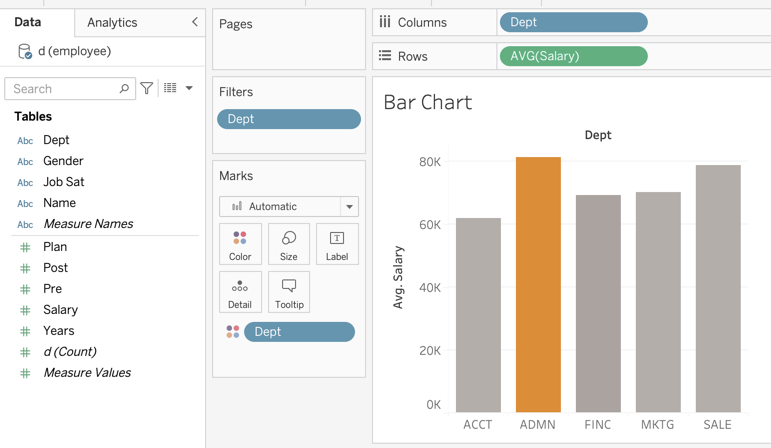Select the AVG(Salary) pill on Rows

[x=573, y=56]
